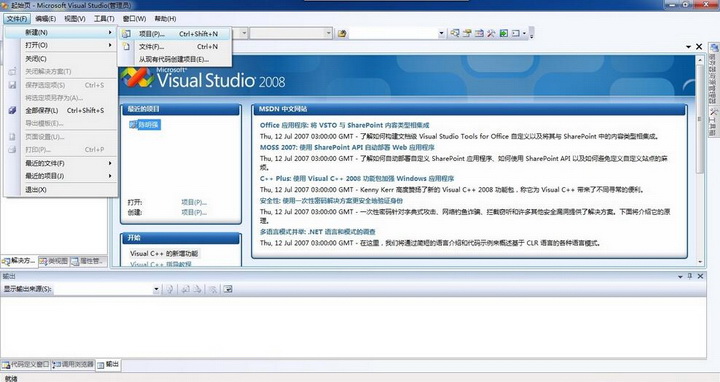Click the find message in code icon in Output
The height and width of the screenshot is (382, 720).
coord(170,289)
